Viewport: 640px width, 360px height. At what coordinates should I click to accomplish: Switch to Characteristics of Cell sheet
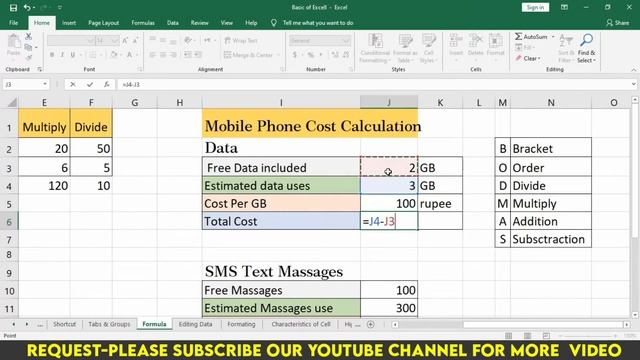coord(301,324)
